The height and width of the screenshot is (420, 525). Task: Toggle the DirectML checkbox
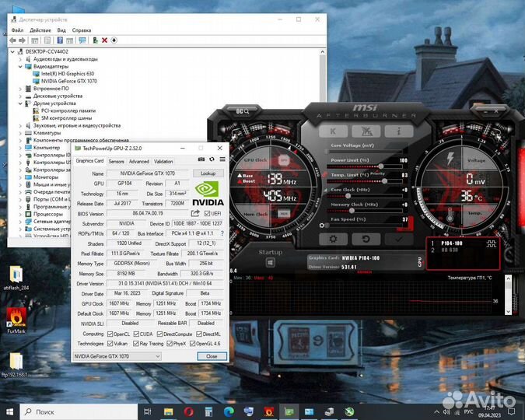(199, 334)
